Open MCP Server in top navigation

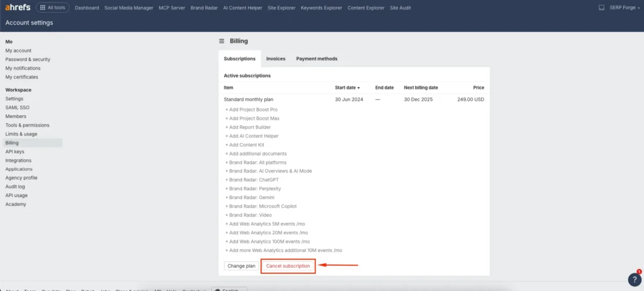tap(172, 8)
